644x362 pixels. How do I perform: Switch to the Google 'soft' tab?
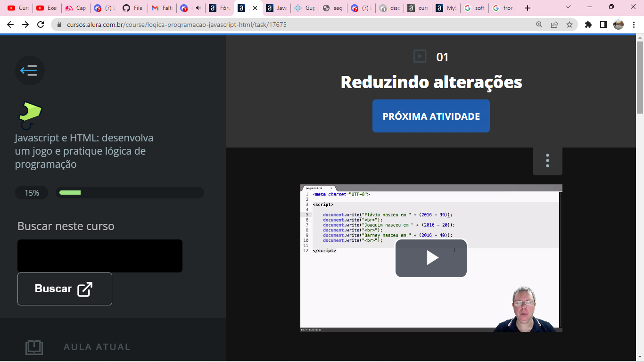(x=475, y=8)
